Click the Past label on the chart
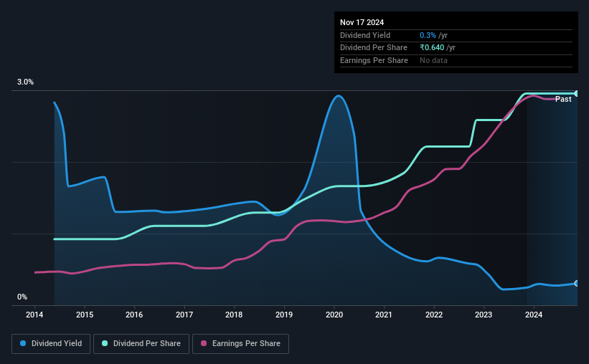This screenshot has height=364, width=589. (x=563, y=99)
